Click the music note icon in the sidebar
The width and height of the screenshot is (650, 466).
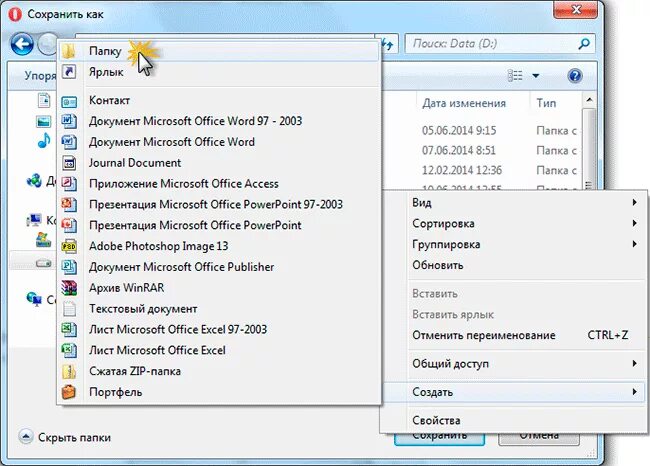point(44,141)
